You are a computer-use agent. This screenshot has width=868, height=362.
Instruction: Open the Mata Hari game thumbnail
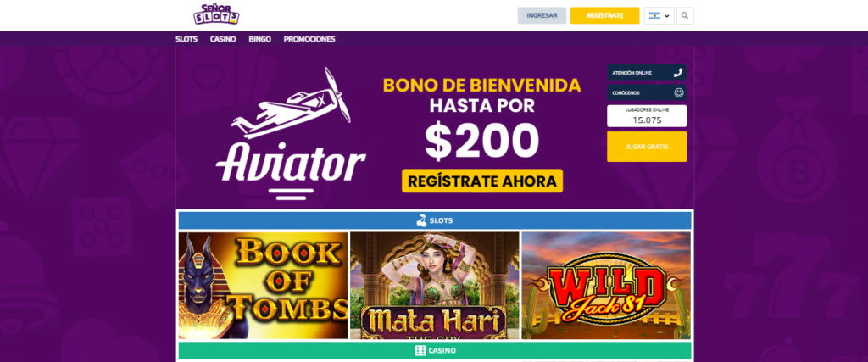(x=435, y=286)
